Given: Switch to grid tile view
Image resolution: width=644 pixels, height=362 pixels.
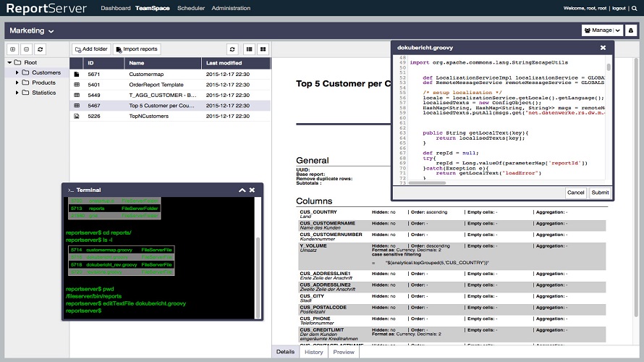Looking at the screenshot, I should (x=263, y=49).
